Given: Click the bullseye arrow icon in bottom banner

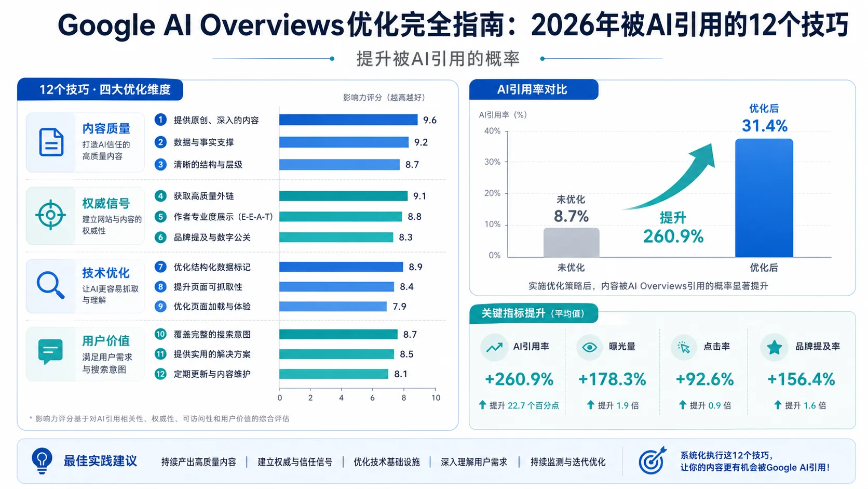Looking at the screenshot, I should (x=653, y=460).
